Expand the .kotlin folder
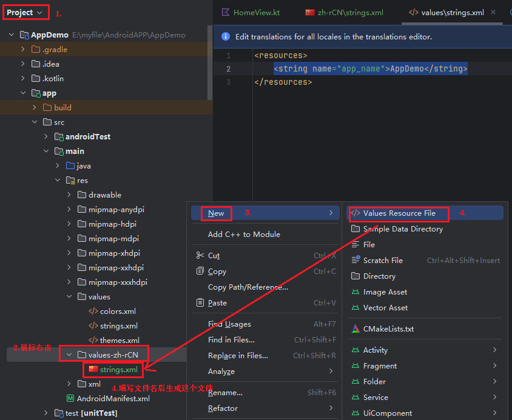The width and height of the screenshot is (512, 420). [23, 78]
